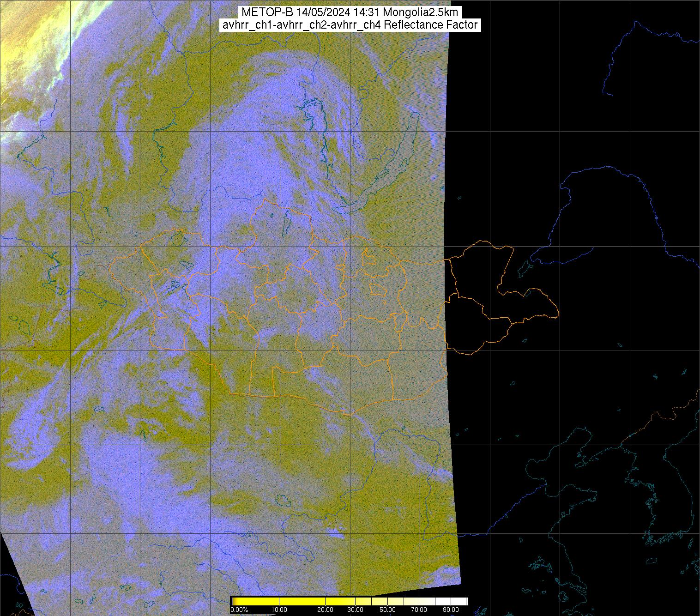Click the pale yellow colorbar segment above 50.00
The image size is (700, 616).
pyautogui.click(x=396, y=601)
